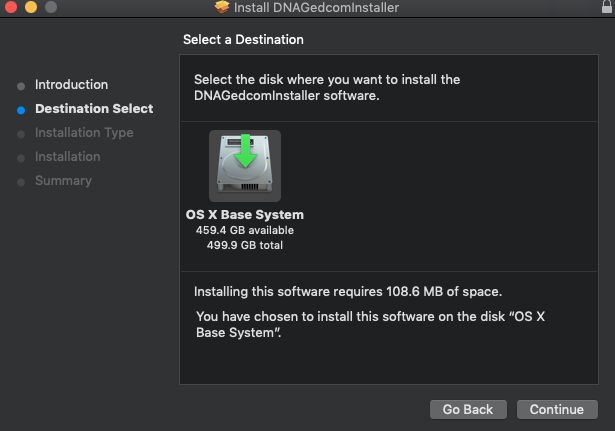The width and height of the screenshot is (615, 431).
Task: Click the Select a Destination heading
Action: (243, 40)
